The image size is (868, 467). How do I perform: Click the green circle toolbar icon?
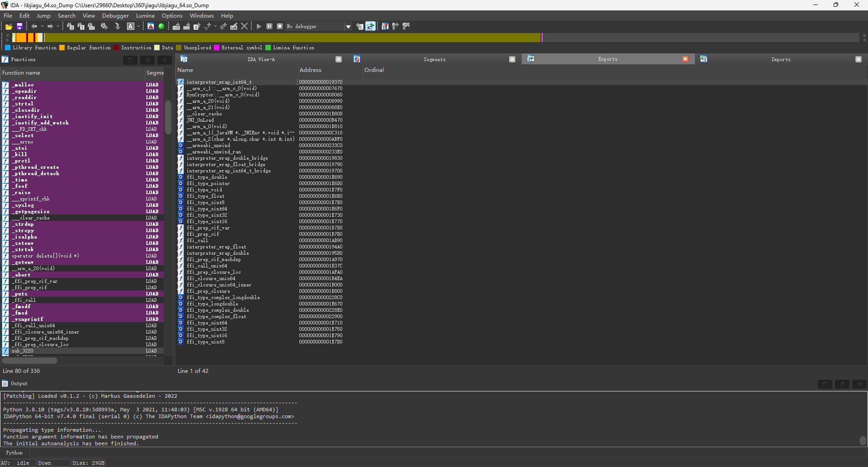click(x=161, y=27)
